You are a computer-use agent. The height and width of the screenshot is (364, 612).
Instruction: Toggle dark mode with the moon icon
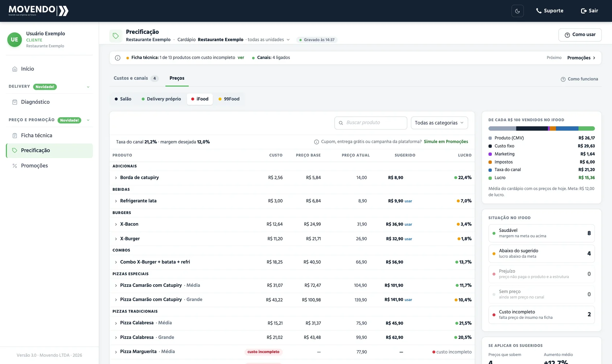(x=518, y=11)
